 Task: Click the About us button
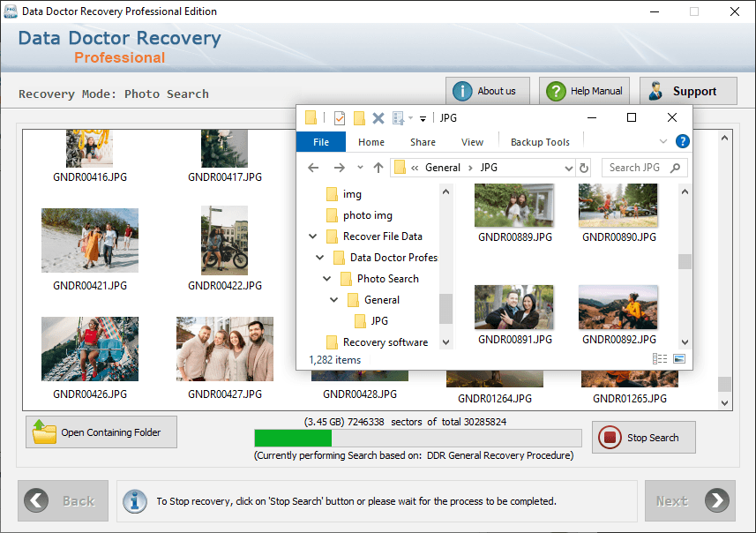[x=488, y=91]
